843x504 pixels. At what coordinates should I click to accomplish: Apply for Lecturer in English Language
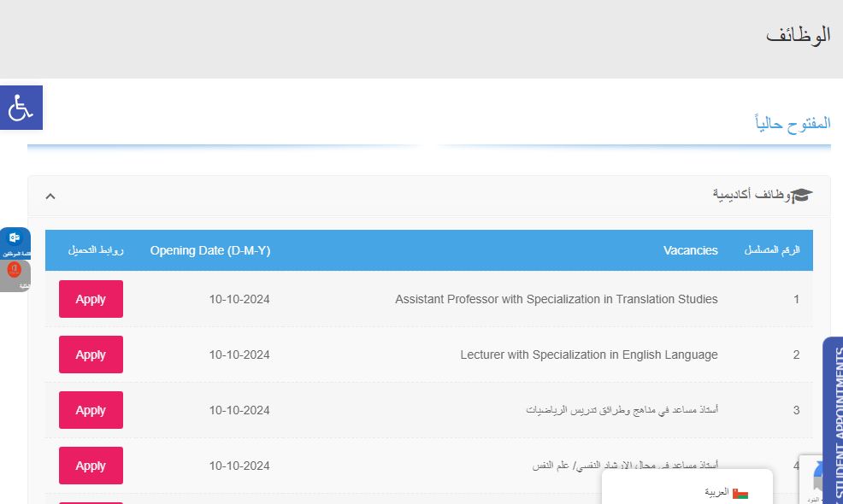click(x=91, y=355)
